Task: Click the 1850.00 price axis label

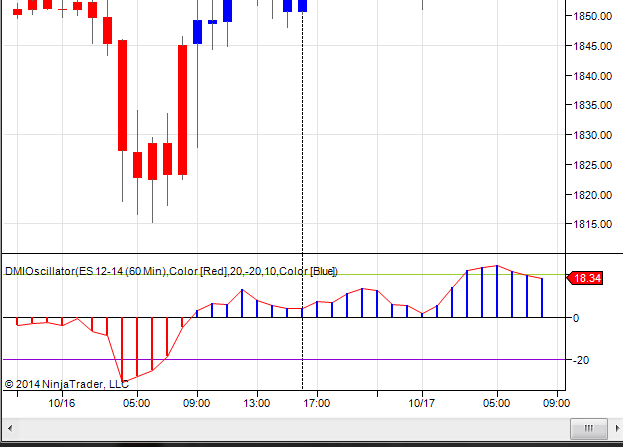Action: (x=592, y=16)
